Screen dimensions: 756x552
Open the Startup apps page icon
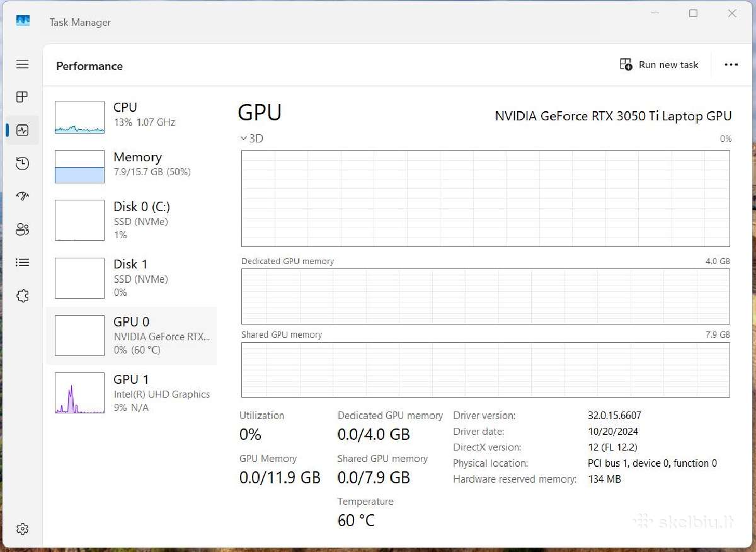pyautogui.click(x=23, y=196)
